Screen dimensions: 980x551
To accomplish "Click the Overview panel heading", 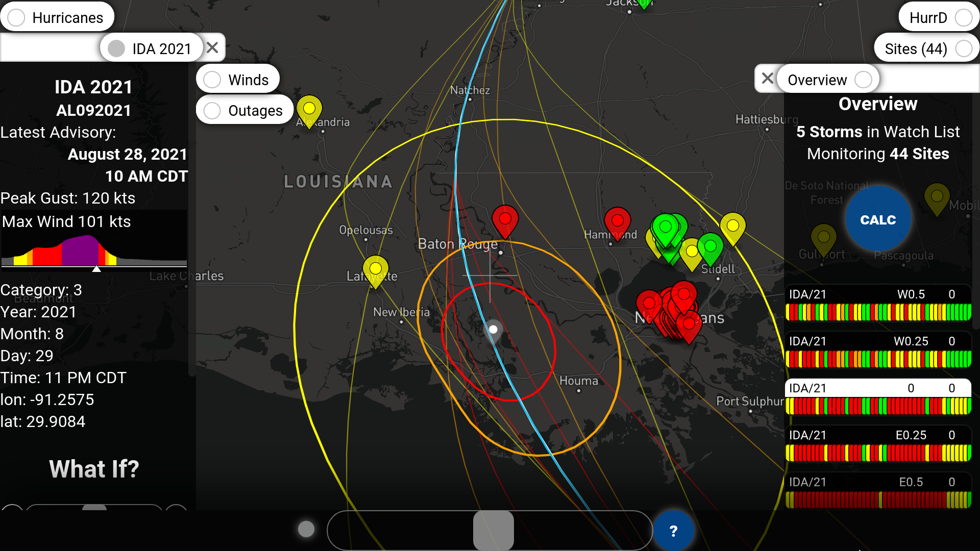I will coord(878,104).
